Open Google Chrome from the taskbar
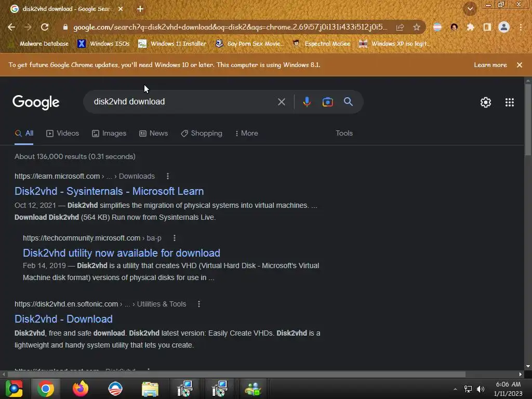The height and width of the screenshot is (399, 532). tap(46, 389)
